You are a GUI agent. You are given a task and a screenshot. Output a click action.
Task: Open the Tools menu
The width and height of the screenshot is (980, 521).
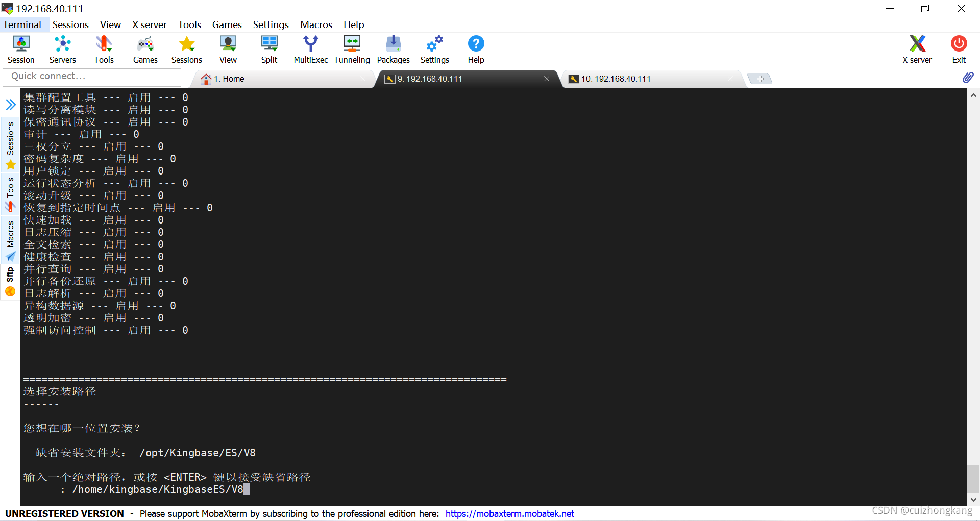point(189,24)
